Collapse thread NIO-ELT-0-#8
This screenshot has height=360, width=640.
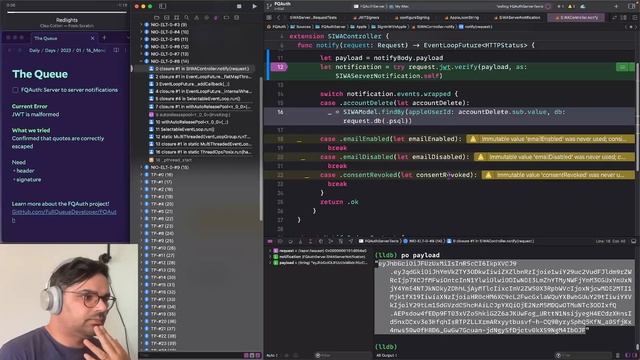[x=142, y=61]
